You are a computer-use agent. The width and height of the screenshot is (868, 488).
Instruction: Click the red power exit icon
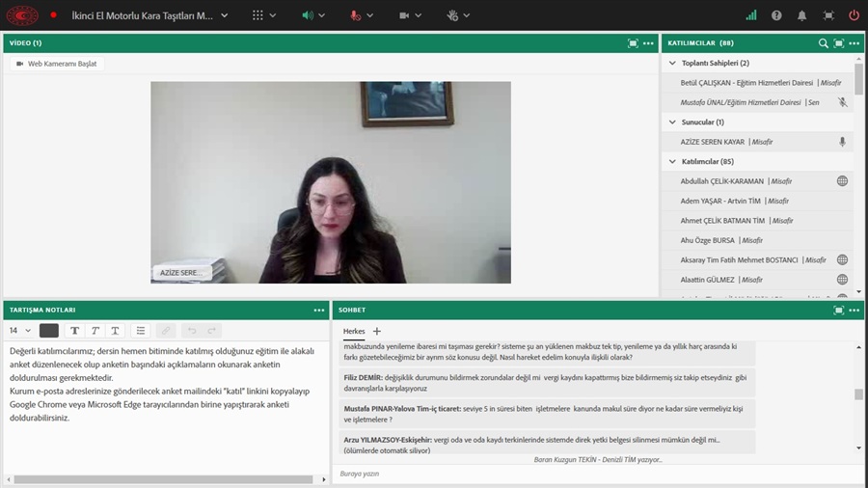[854, 15]
